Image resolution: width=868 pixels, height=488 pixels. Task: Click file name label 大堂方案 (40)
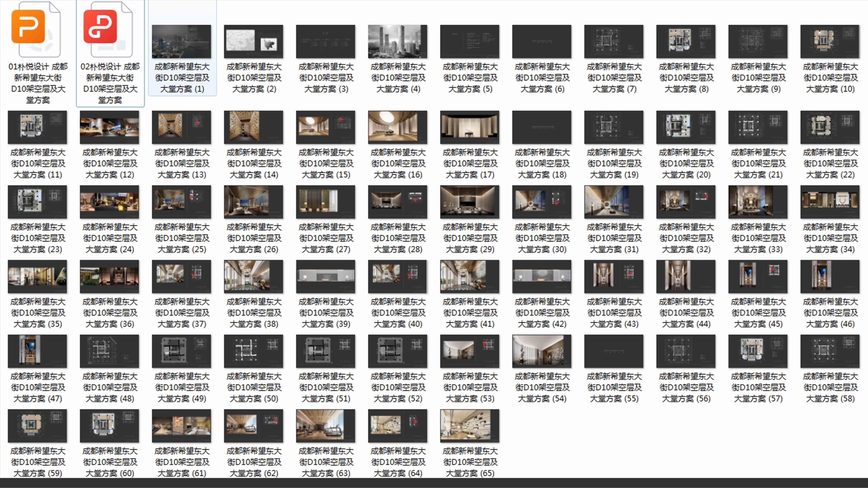pyautogui.click(x=398, y=313)
